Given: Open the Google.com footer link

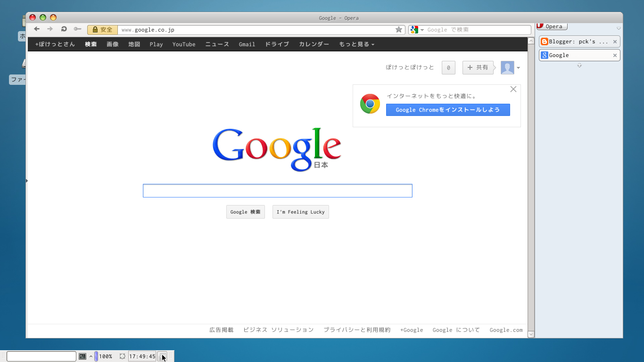Looking at the screenshot, I should click(506, 330).
